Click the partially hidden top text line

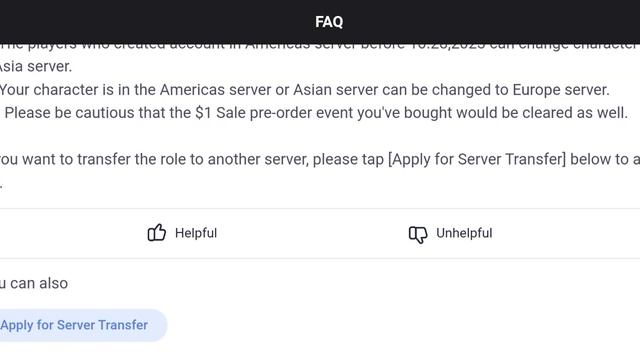click(x=320, y=47)
